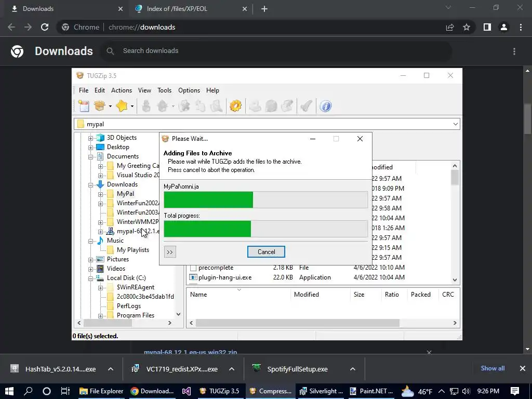This screenshot has width=532, height=399.
Task: Collapse the Documents tree node
Action: [x=90, y=157]
